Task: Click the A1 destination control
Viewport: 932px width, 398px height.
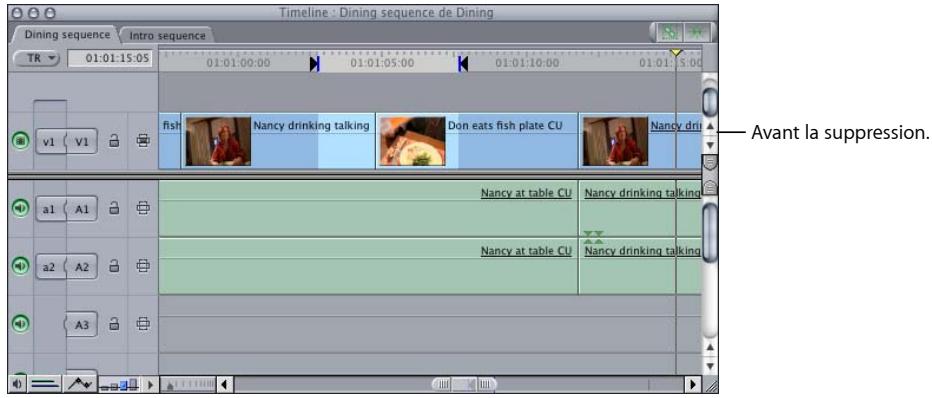Action: coord(81,209)
